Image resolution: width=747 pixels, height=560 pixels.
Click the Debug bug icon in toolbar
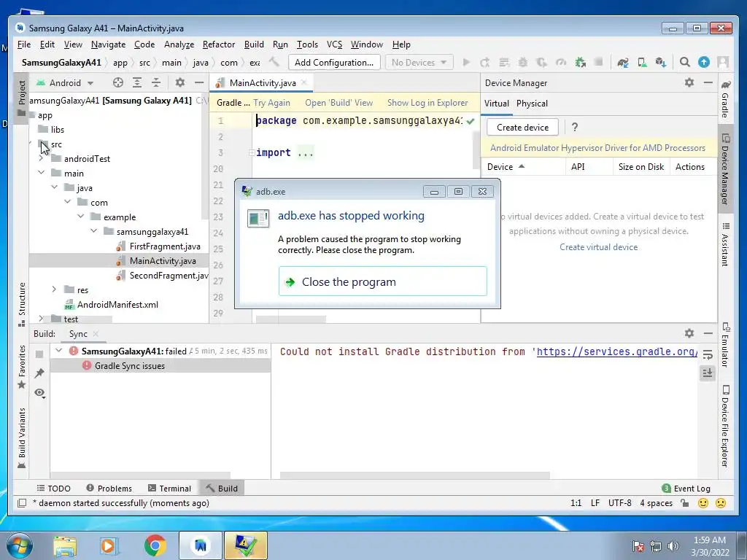click(522, 63)
